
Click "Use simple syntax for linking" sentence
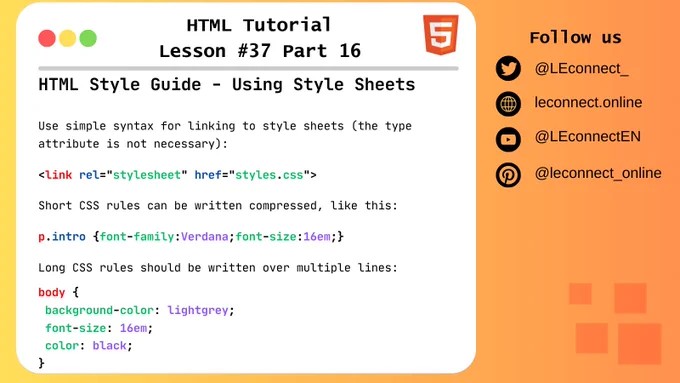pyautogui.click(x=225, y=126)
